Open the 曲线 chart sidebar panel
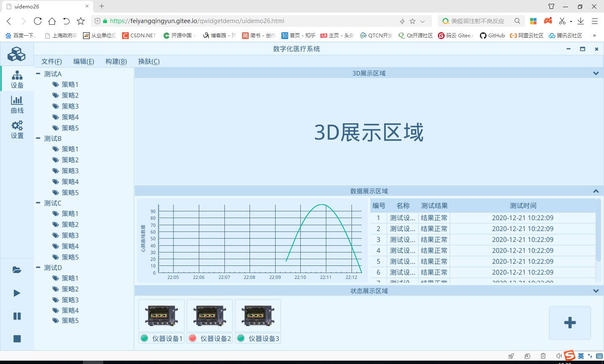 tap(17, 104)
